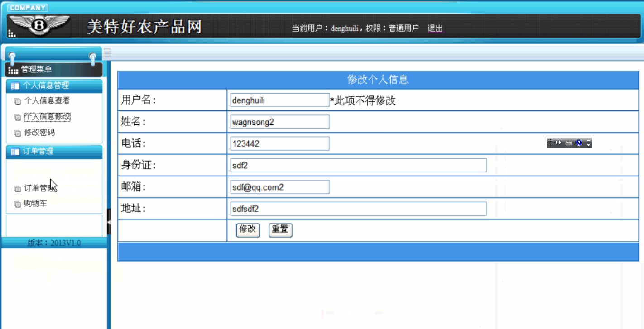The image size is (644, 329).
Task: Open 修改密码 in sidebar
Action: pyautogui.click(x=39, y=133)
